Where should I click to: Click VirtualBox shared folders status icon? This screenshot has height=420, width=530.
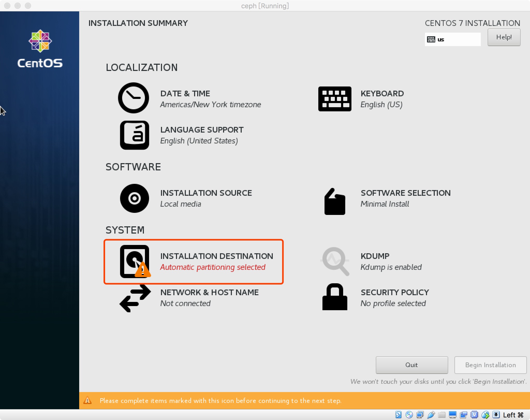point(442,415)
